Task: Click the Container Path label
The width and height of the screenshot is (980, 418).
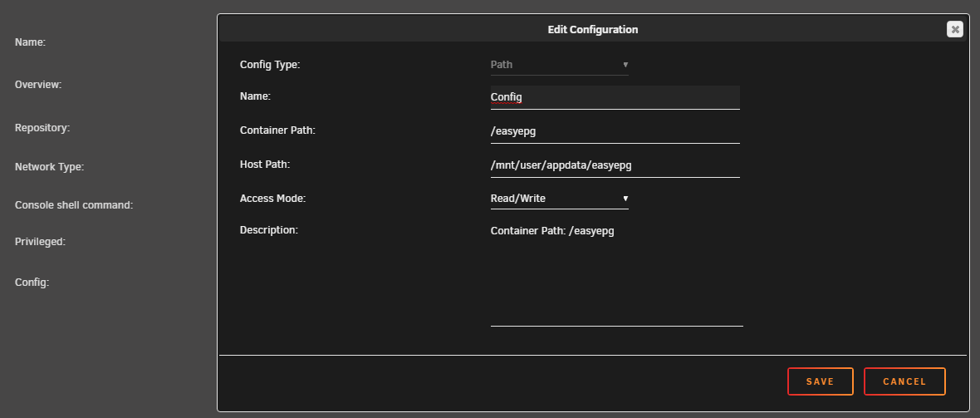Action: coord(277,130)
